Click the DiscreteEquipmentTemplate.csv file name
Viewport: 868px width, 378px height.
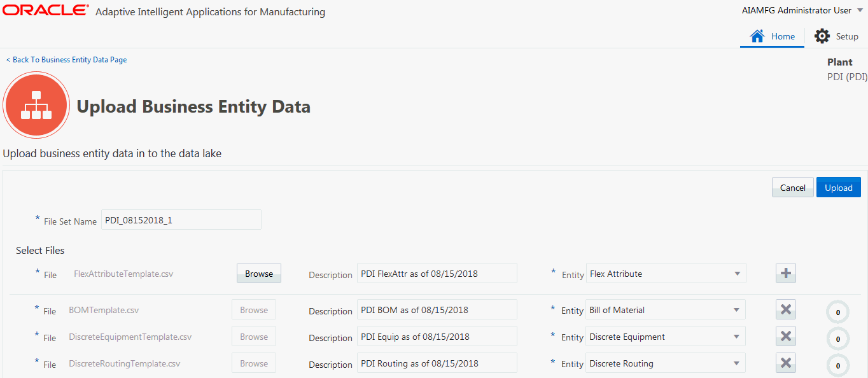tap(130, 337)
